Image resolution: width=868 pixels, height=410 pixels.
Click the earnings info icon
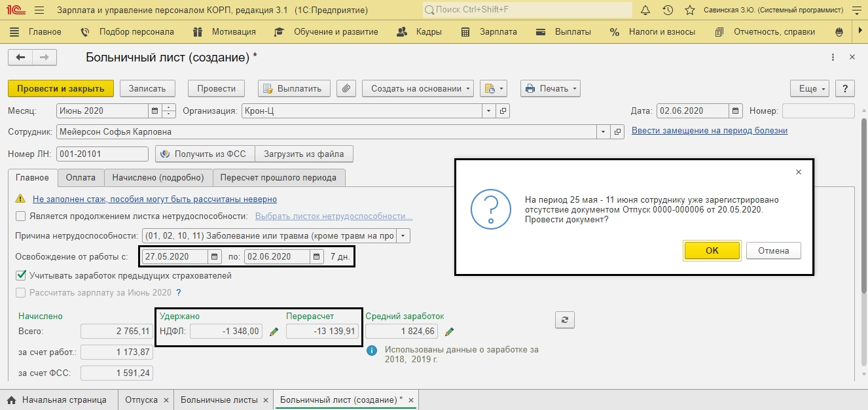[x=372, y=350]
